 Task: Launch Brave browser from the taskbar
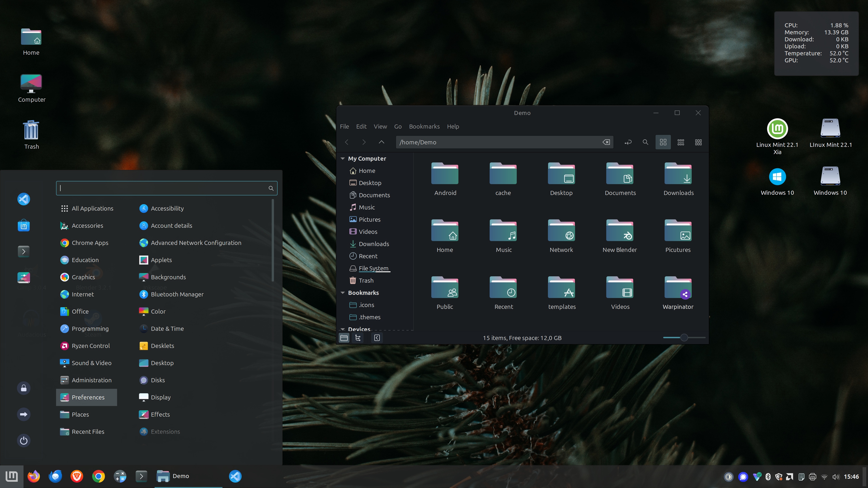point(77,476)
